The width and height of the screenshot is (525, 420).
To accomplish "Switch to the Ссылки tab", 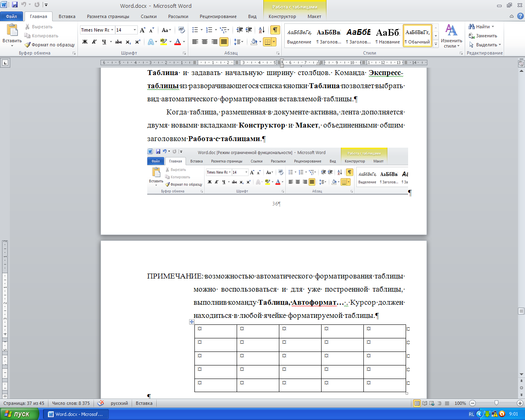I will 148,16.
